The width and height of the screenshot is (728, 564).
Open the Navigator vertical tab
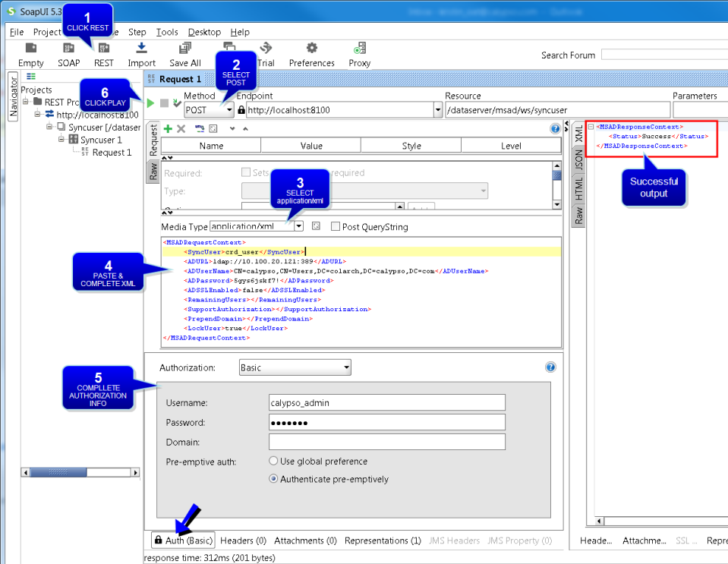[13, 96]
